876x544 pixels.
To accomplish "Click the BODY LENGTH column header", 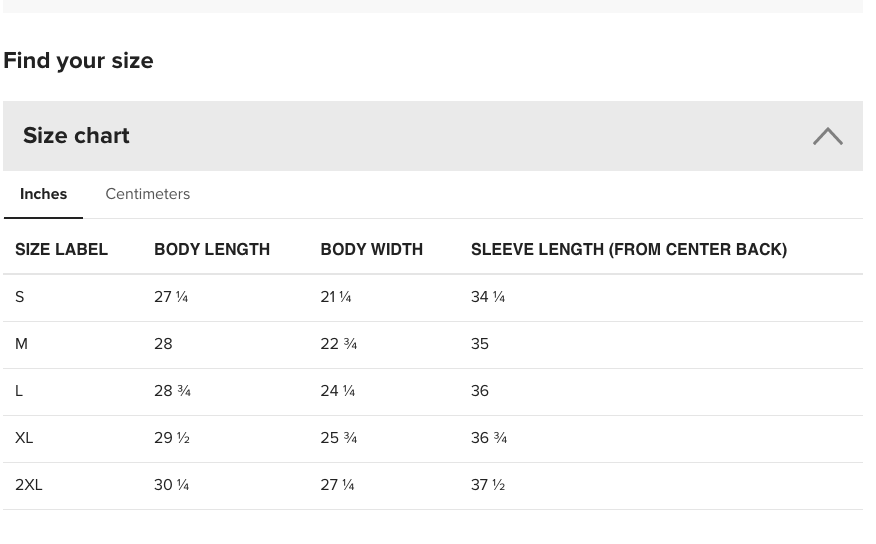I will [212, 249].
